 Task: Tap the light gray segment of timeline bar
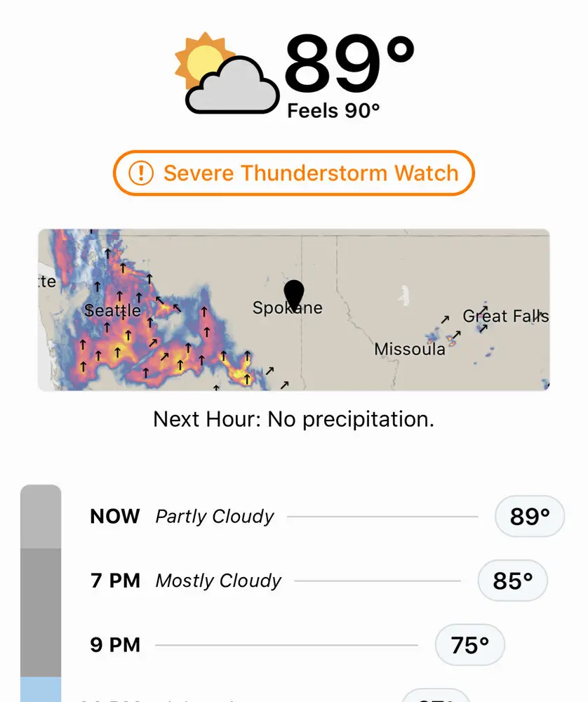pos(41,516)
